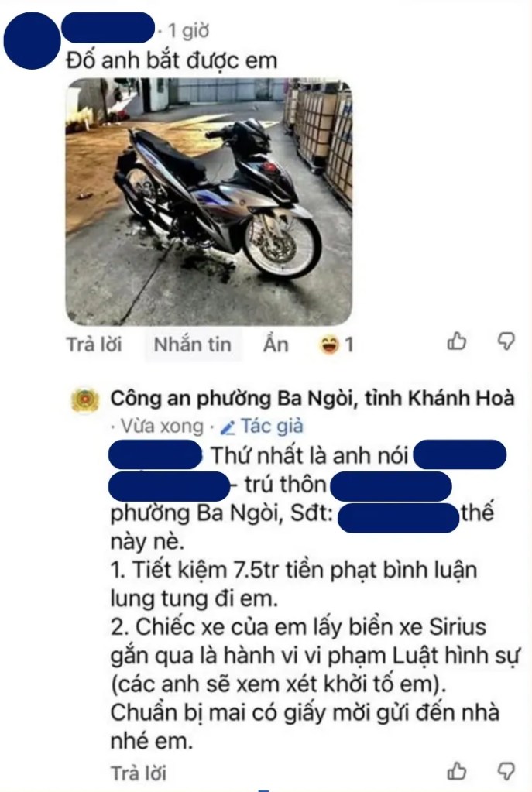Open the Công an Ba Ngòi page avatar
The height and width of the screenshot is (792, 532).
click(x=85, y=400)
